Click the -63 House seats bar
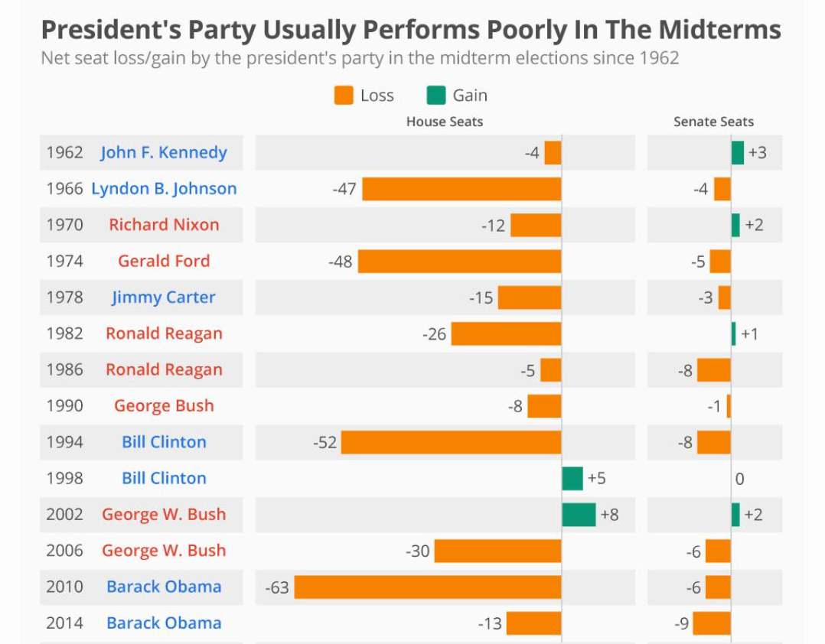Screen dimensions: 825x644 428,587
